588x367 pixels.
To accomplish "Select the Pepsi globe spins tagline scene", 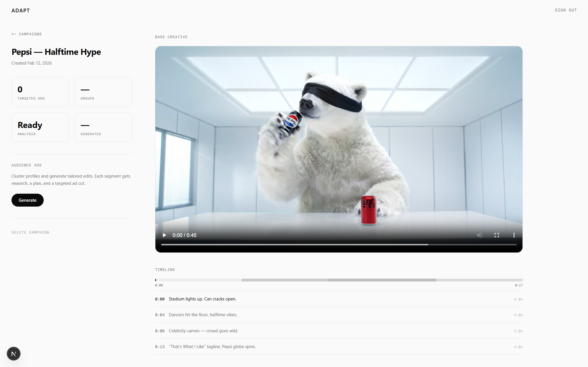I will 212,347.
